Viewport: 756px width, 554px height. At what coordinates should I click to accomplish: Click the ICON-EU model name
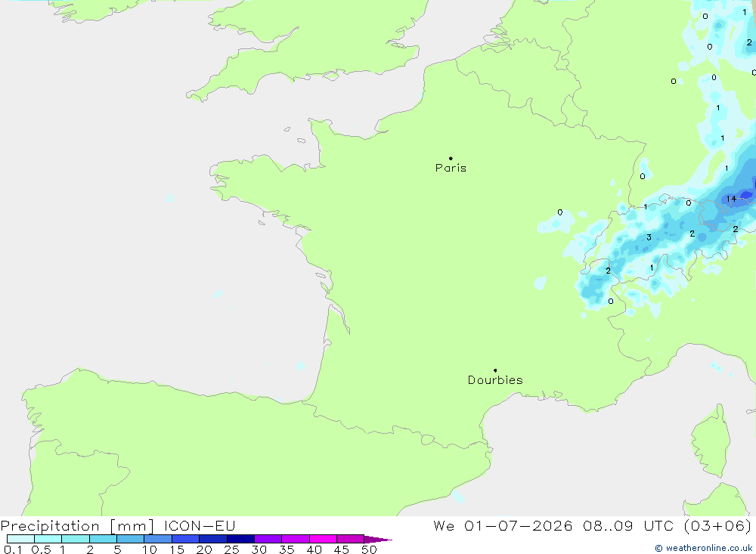tap(200, 525)
